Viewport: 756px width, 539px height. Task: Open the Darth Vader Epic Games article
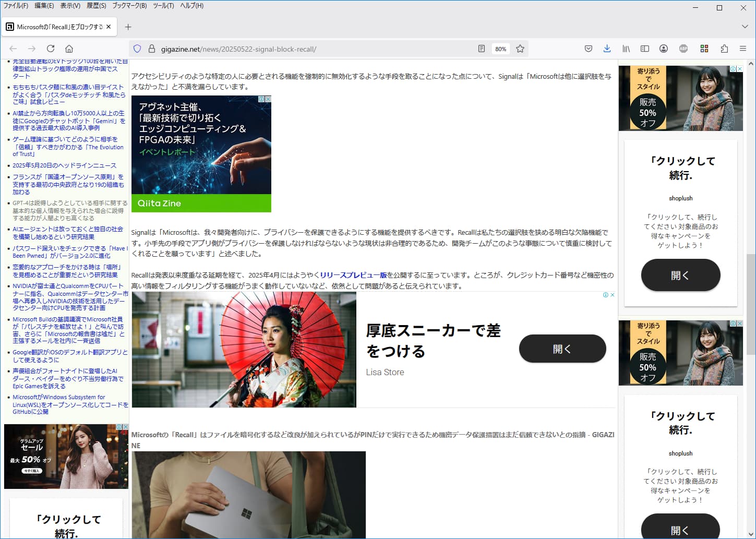click(x=68, y=379)
